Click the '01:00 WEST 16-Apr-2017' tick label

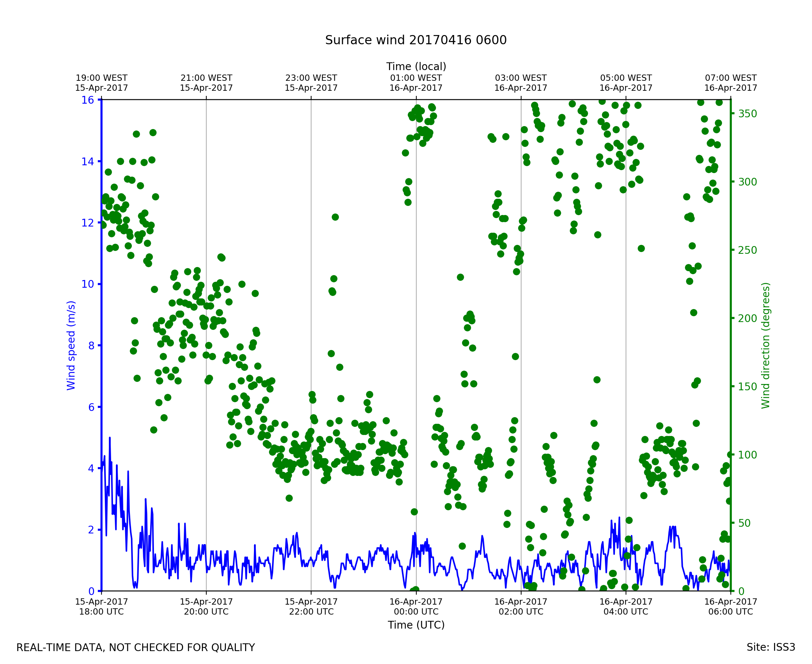[x=416, y=83]
